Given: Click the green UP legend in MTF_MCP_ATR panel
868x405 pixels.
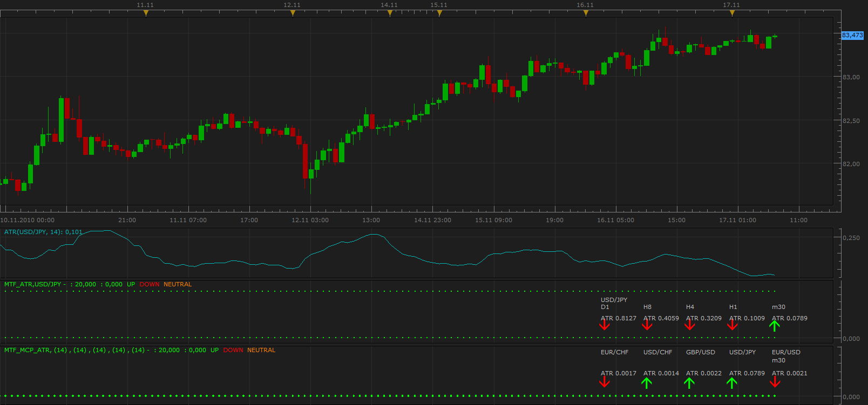Looking at the screenshot, I should tap(214, 350).
